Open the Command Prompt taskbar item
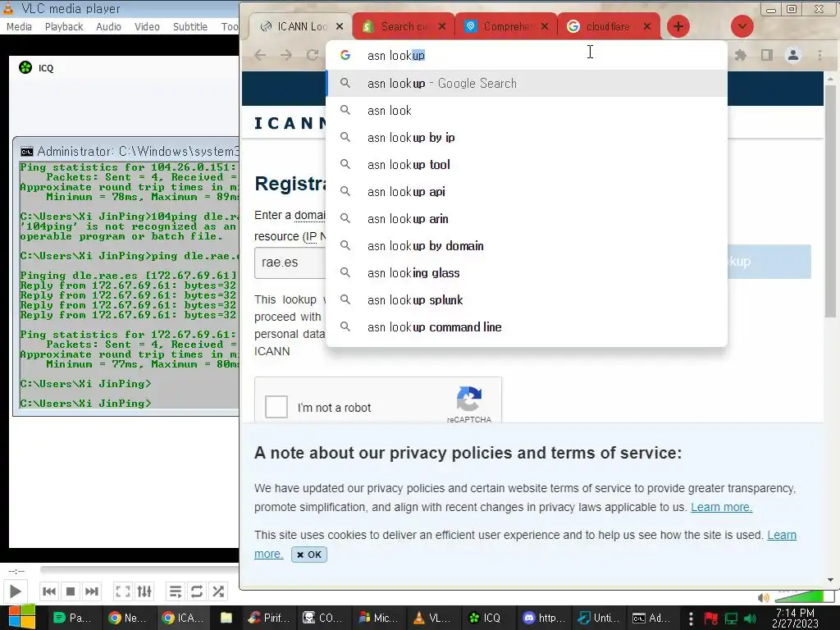Image resolution: width=840 pixels, height=630 pixels. point(652,618)
